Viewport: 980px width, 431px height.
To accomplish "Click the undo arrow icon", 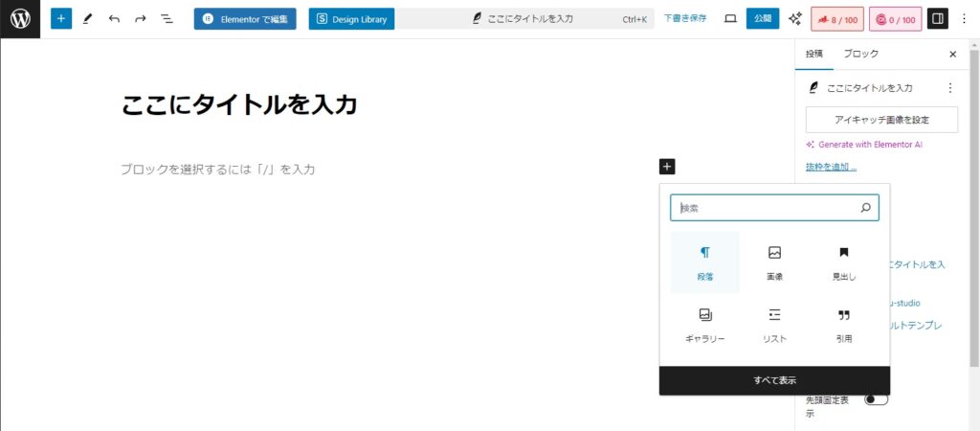I will 114,18.
